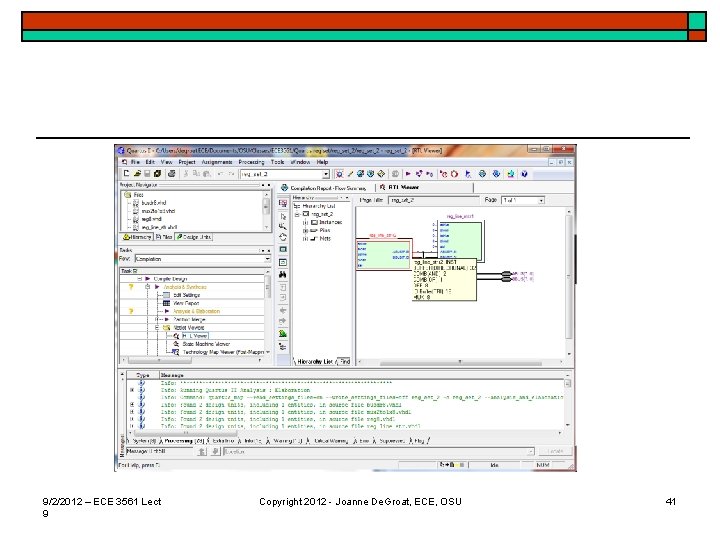This screenshot has width=720, height=540.
Task: Click the hand rotate tool in RTL toolbar
Action: point(282,237)
